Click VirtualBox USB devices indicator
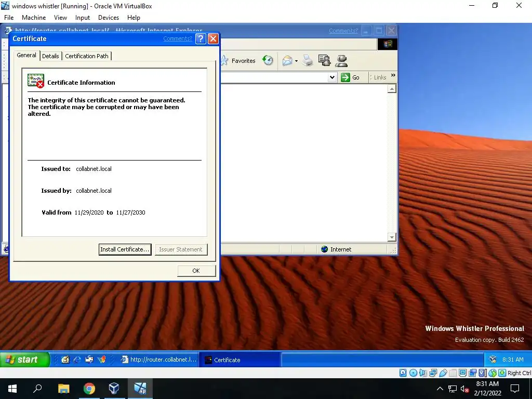The image size is (532, 399). [443, 373]
